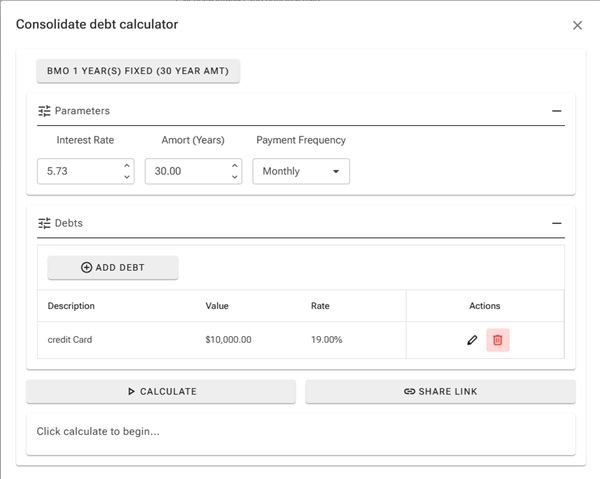
Task: Collapse the Debts section
Action: pyautogui.click(x=556, y=223)
